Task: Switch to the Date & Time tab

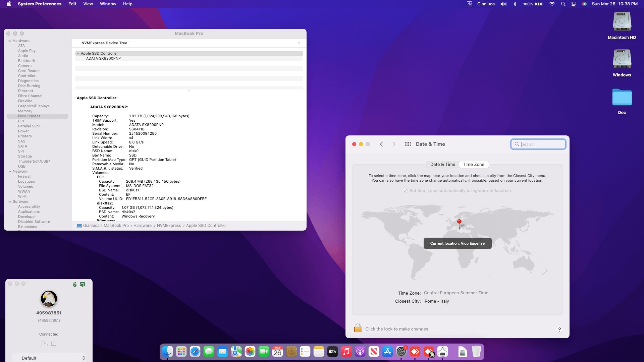Action: click(442, 165)
